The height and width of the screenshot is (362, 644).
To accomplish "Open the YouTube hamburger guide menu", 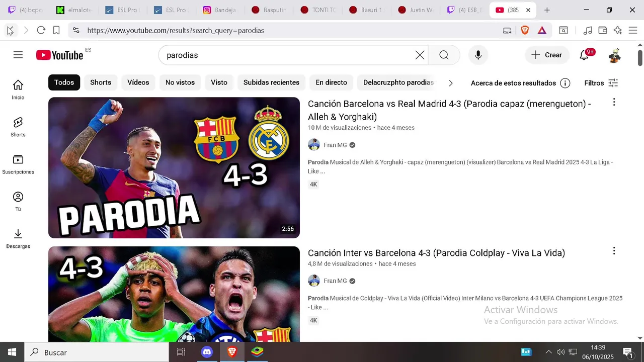I will pyautogui.click(x=18, y=55).
